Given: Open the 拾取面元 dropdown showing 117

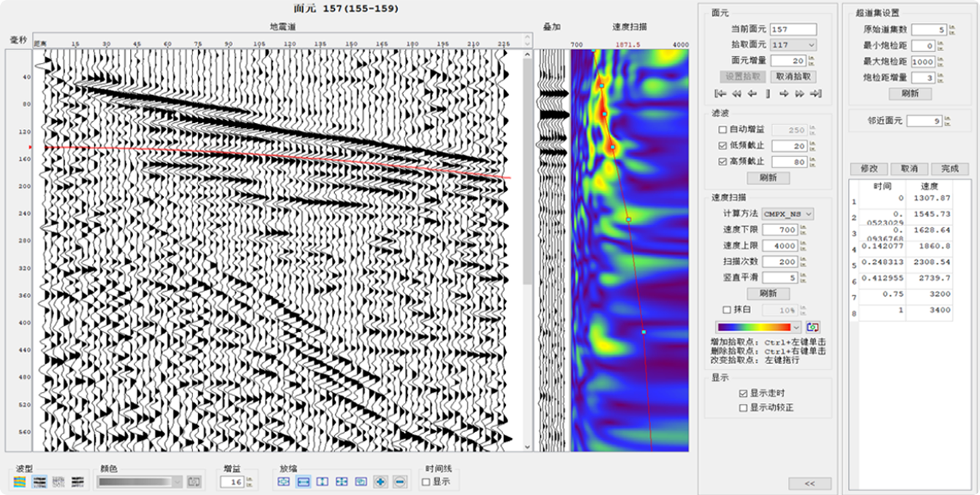Looking at the screenshot, I should (794, 45).
